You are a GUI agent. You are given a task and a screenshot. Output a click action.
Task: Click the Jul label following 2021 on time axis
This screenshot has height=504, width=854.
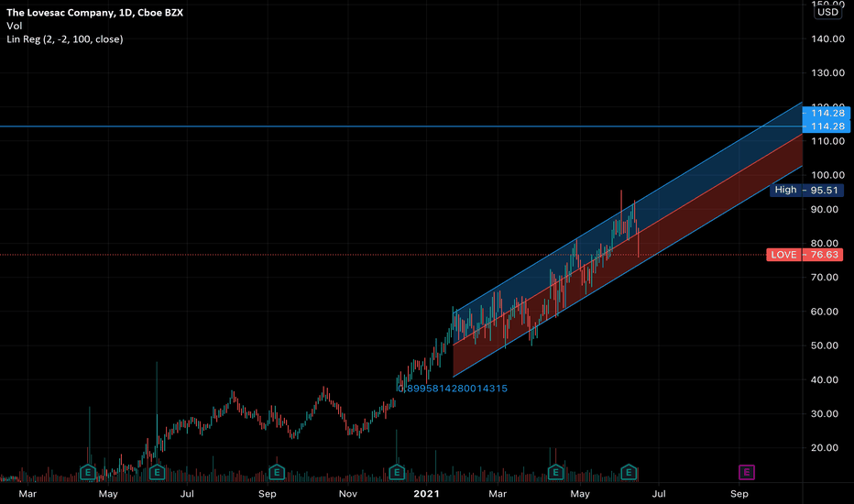[659, 494]
